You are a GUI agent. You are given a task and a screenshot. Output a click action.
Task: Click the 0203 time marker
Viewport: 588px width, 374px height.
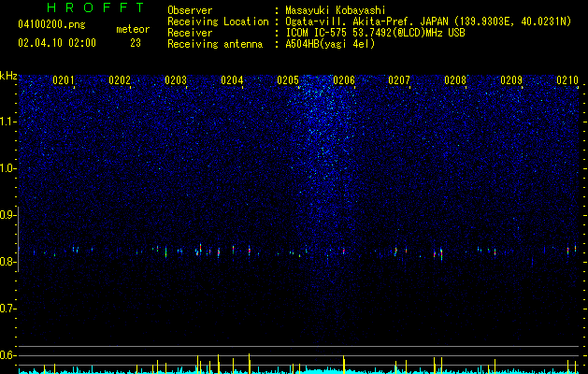point(176,80)
